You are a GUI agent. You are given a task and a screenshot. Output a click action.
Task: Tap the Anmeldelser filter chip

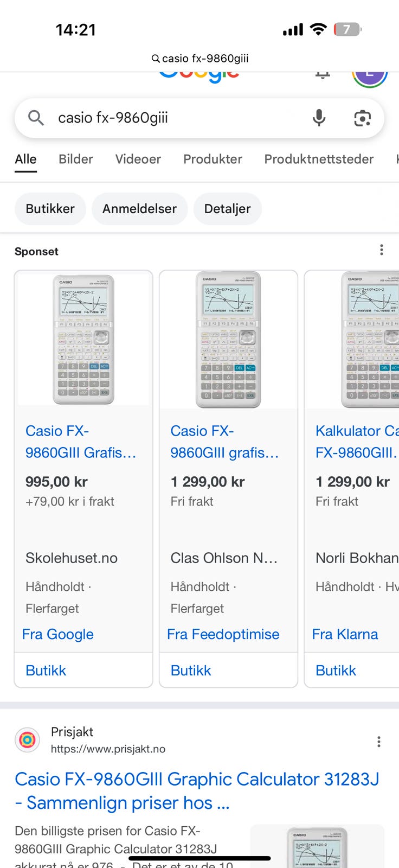[x=139, y=209]
